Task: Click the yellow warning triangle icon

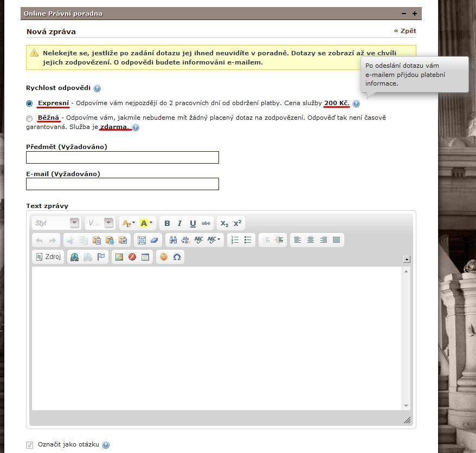Action: (34, 53)
